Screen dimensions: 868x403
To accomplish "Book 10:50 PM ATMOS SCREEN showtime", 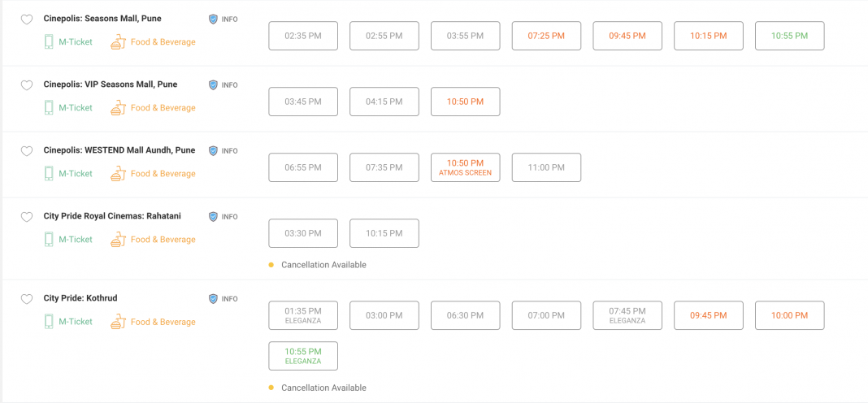I will [x=465, y=167].
